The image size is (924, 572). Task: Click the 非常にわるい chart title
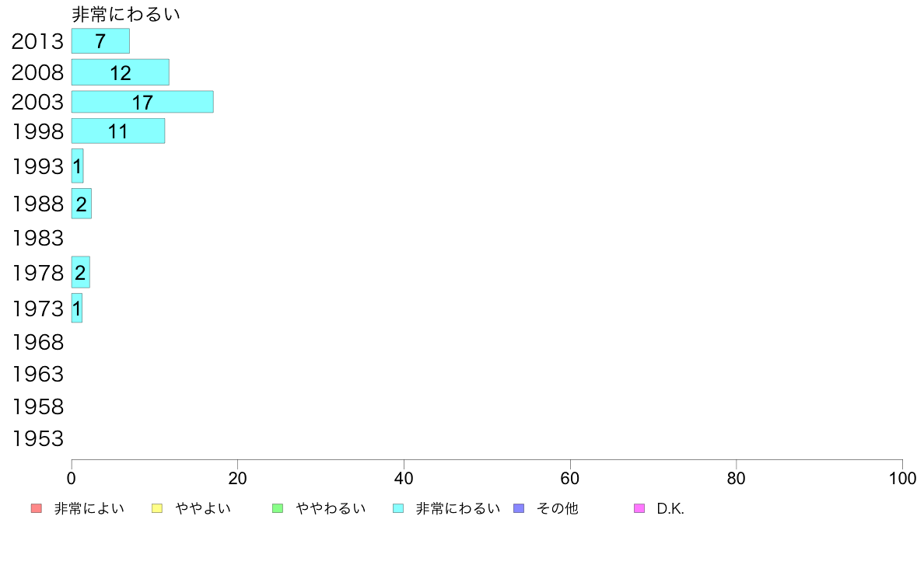tap(125, 14)
